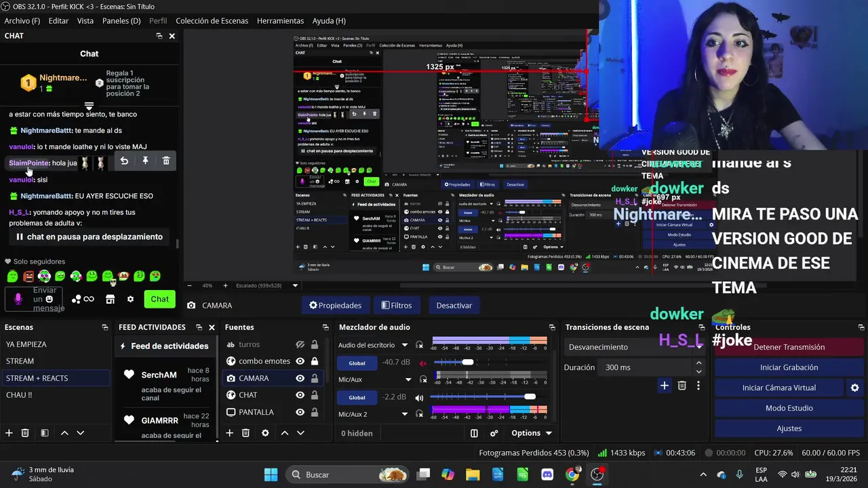This screenshot has height=488, width=868.
Task: Open virtual camera settings gear
Action: coord(854,388)
